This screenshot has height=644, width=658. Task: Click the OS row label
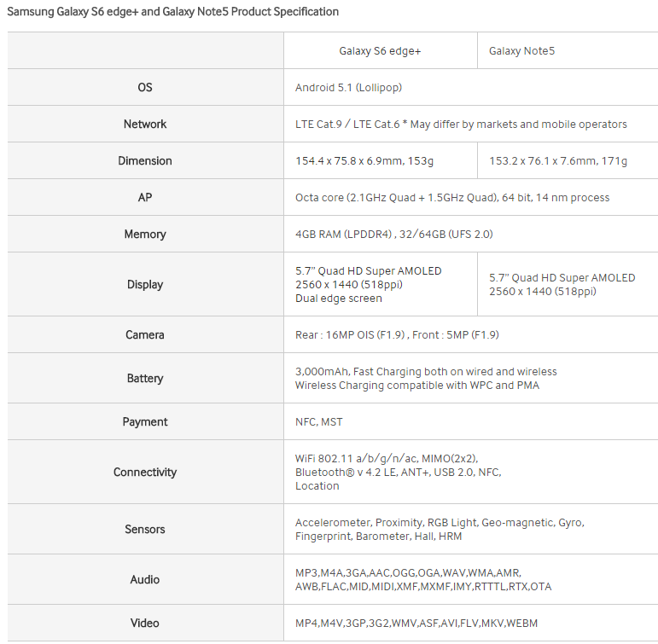tap(145, 88)
